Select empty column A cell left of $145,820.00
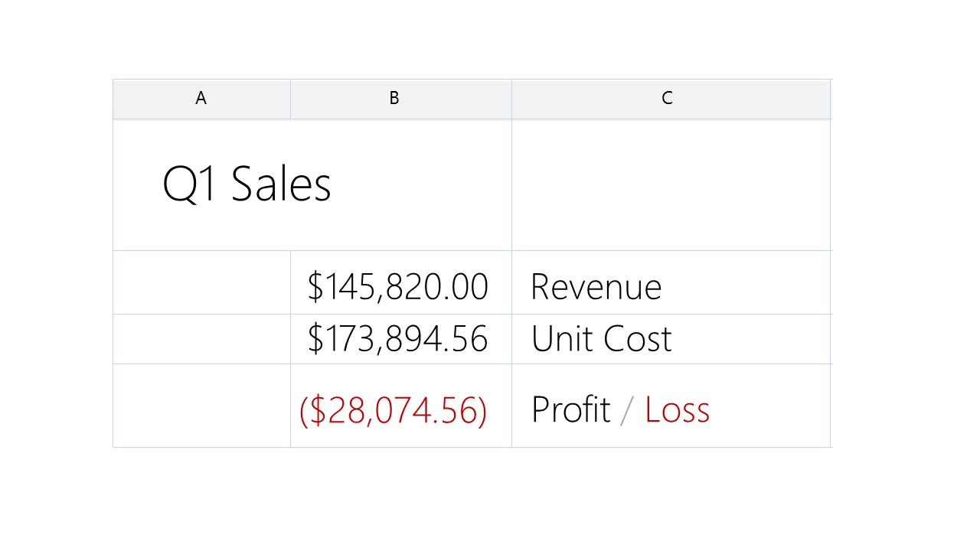 pyautogui.click(x=201, y=282)
